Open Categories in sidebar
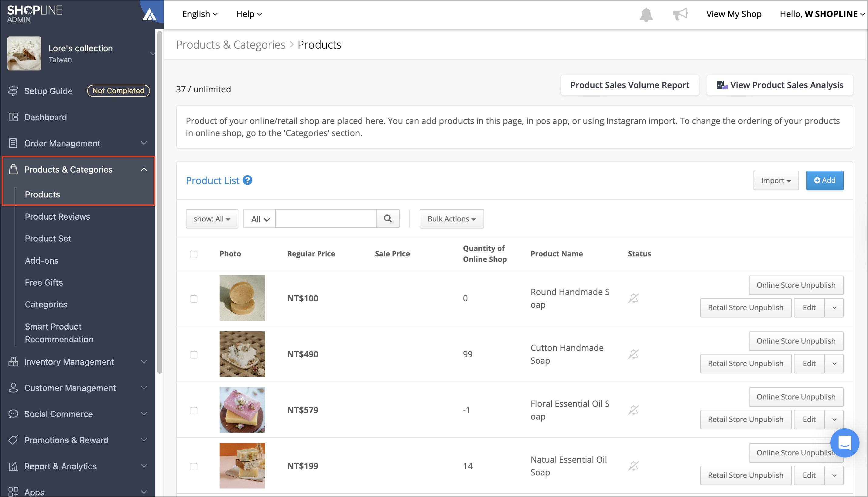This screenshot has height=497, width=868. coord(46,304)
